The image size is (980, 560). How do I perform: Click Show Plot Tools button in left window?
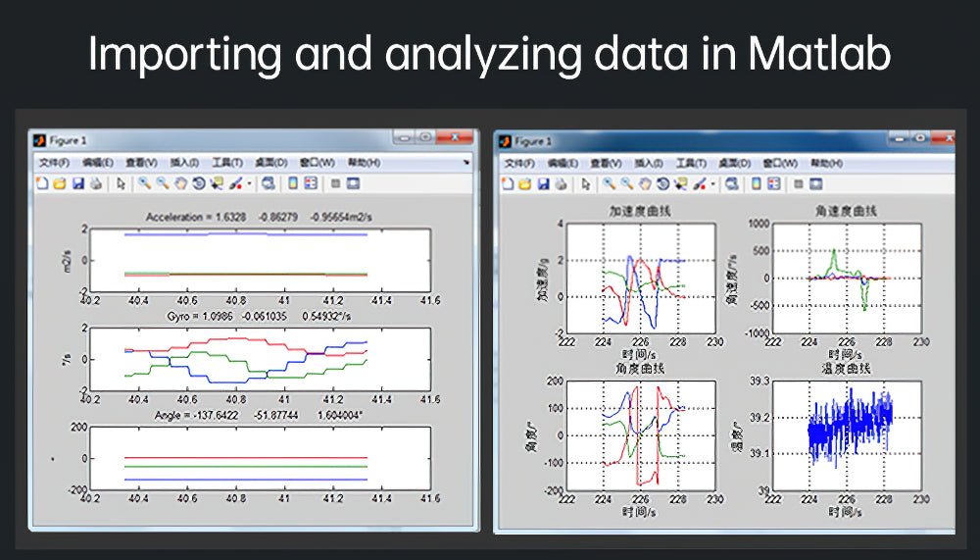(354, 182)
